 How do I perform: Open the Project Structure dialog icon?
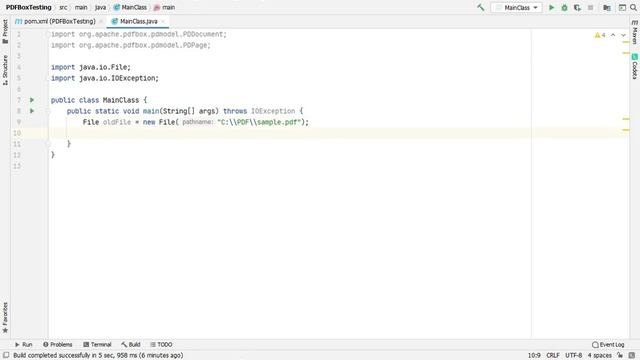[607, 7]
